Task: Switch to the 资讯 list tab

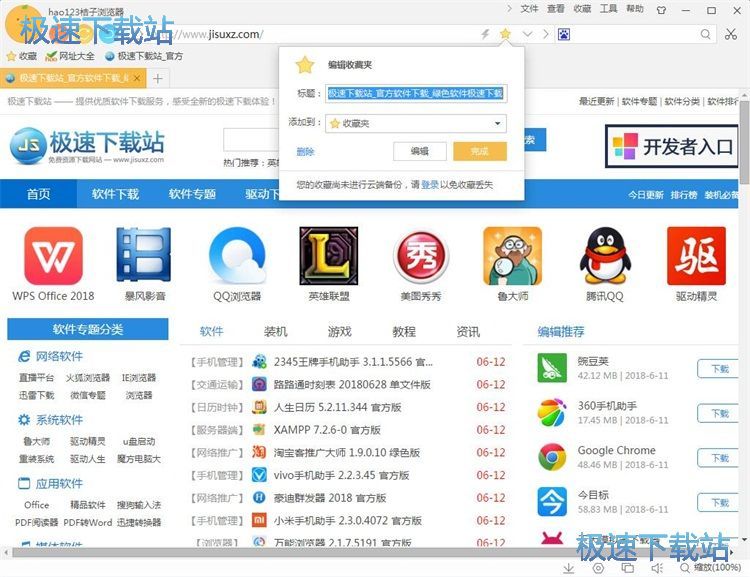Action: tap(468, 332)
